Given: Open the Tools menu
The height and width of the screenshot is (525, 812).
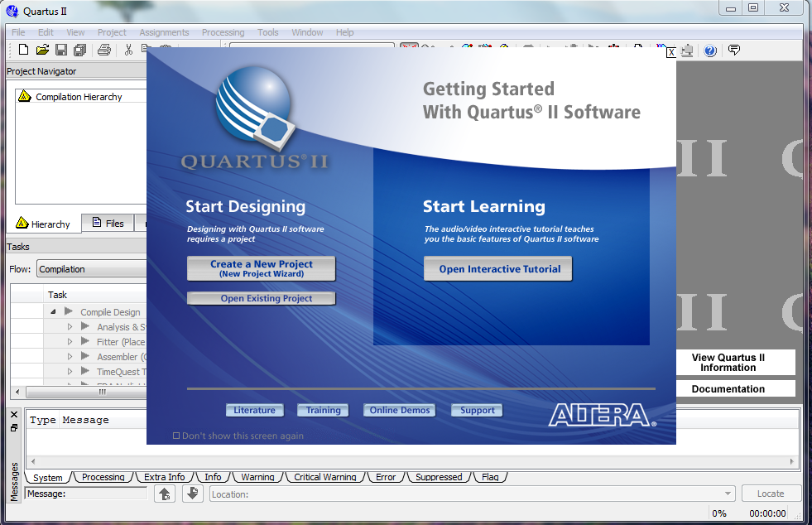Looking at the screenshot, I should pyautogui.click(x=267, y=32).
